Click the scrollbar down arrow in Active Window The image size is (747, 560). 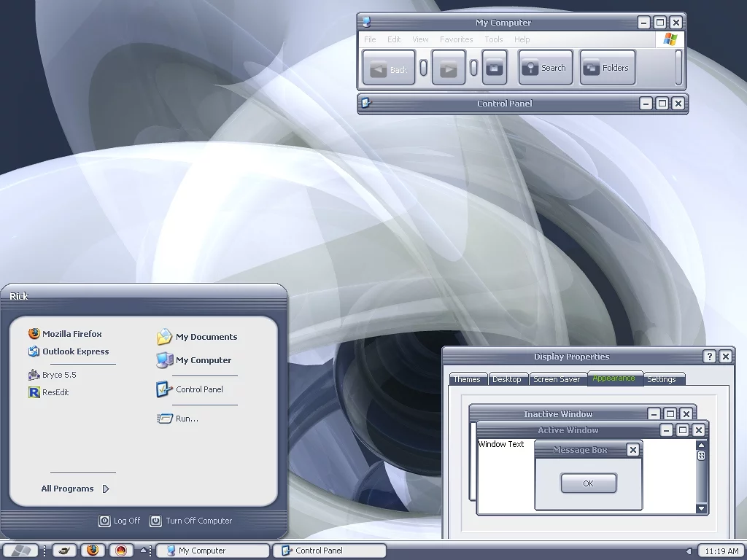coord(701,508)
